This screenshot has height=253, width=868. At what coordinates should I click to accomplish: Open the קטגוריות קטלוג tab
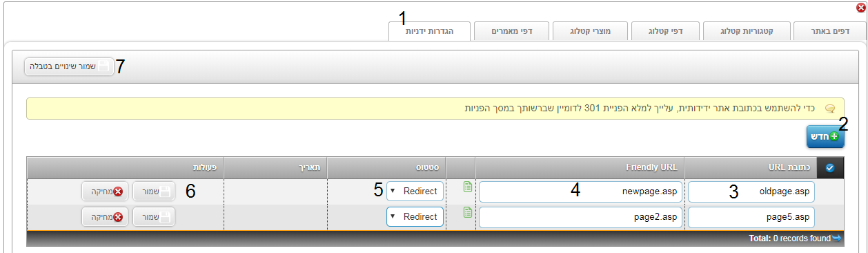tap(746, 31)
